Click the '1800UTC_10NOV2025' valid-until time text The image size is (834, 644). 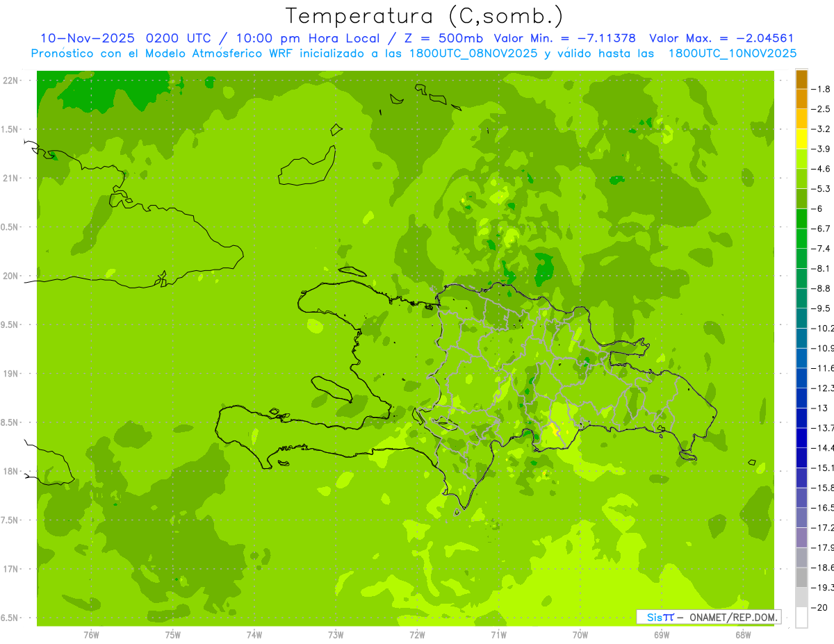tap(733, 53)
